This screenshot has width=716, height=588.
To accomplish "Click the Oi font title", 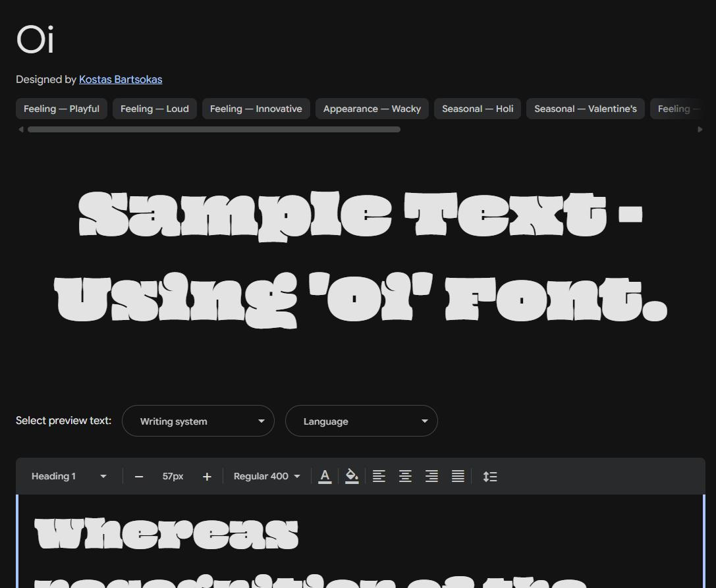I will (x=35, y=40).
